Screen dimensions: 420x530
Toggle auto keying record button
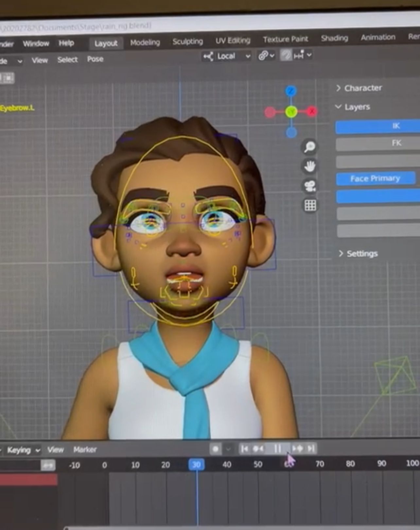click(x=215, y=449)
